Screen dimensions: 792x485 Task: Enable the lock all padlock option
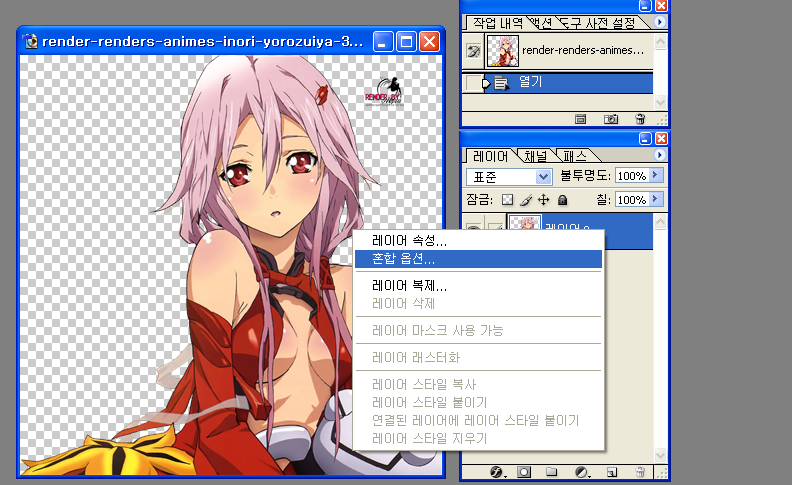[x=562, y=200]
